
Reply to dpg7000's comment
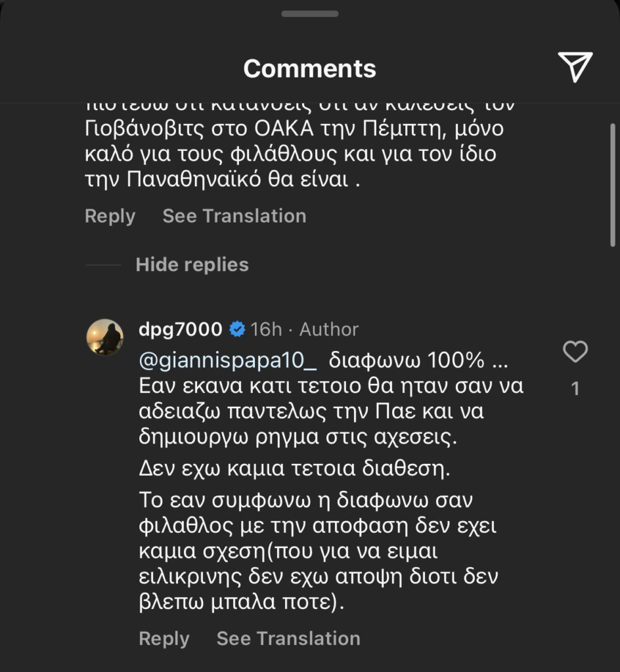[x=164, y=639]
